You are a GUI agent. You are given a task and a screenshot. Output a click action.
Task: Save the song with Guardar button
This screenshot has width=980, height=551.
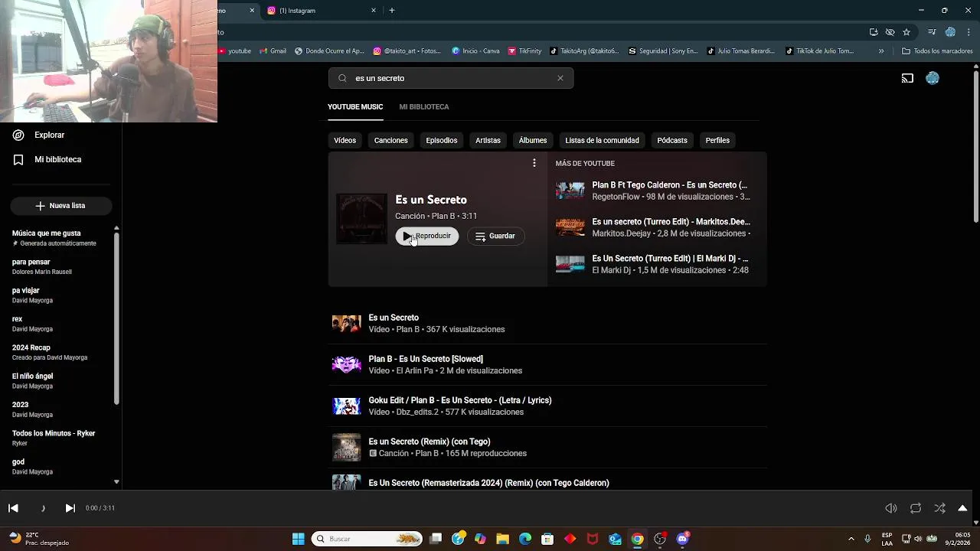coord(495,236)
